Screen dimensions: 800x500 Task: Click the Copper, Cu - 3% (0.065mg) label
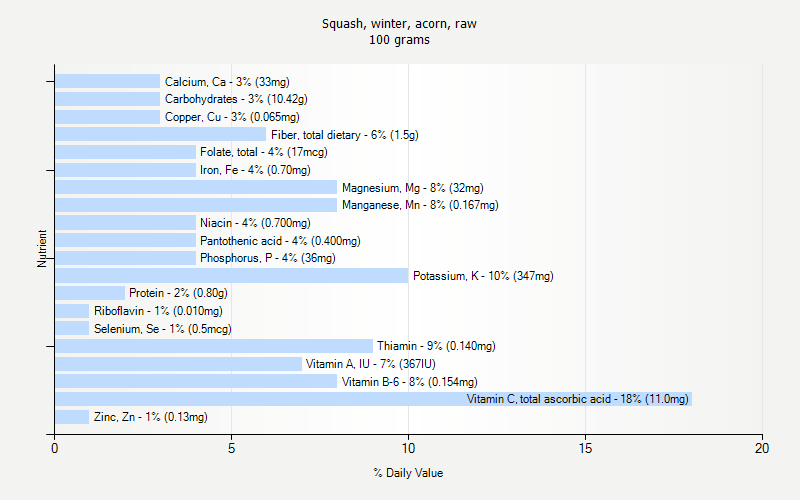232,117
